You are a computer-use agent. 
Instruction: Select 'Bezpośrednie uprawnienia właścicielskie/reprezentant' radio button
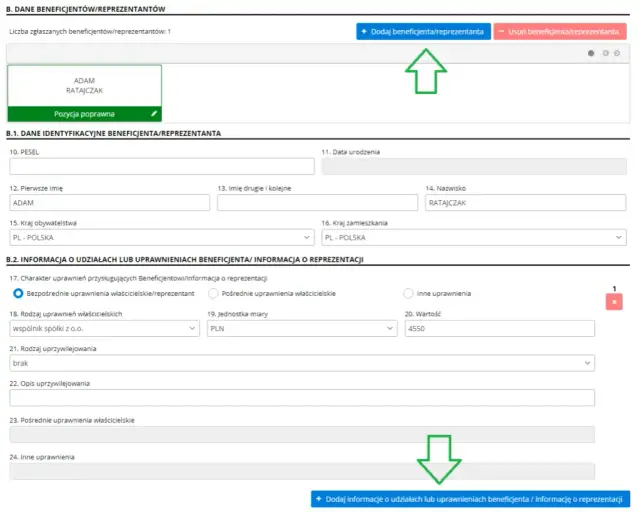tap(18, 293)
